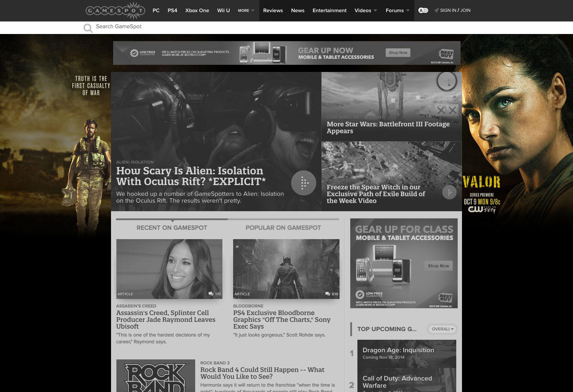The width and height of the screenshot is (573, 392).
Task: Select Dragon Age: Inquisition upcoming game
Action: tap(398, 350)
